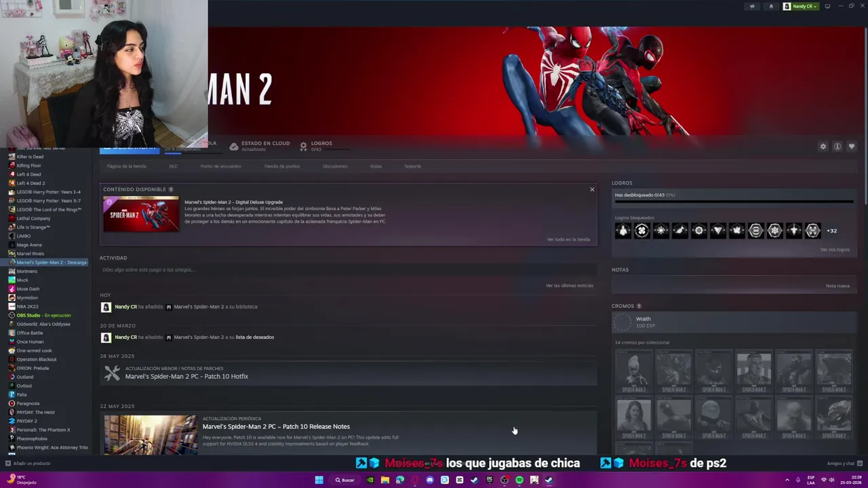This screenshot has height=488, width=868.
Task: Open help question mark next to Cromos
Action: click(639, 306)
